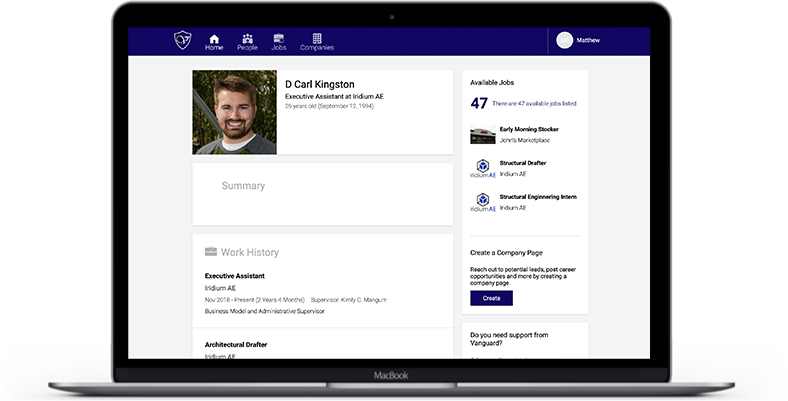Click the Vanguard shield logo
The image size is (788, 401).
(x=182, y=40)
